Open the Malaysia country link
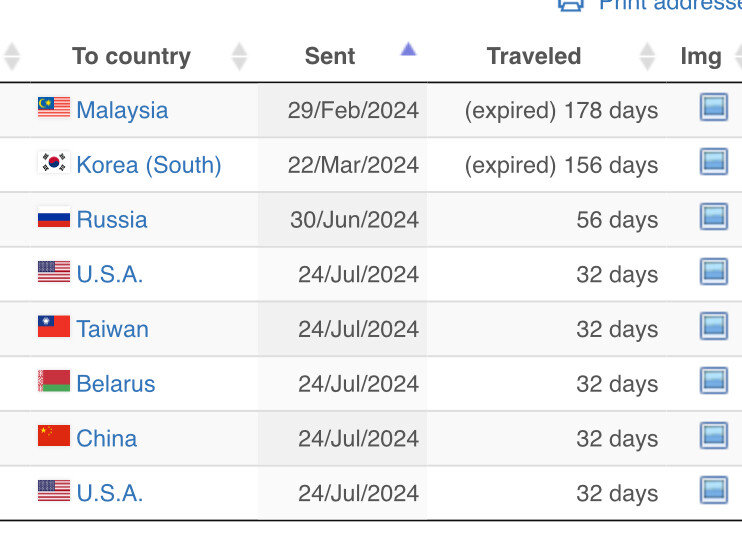Image resolution: width=742 pixels, height=542 pixels. pyautogui.click(x=122, y=110)
